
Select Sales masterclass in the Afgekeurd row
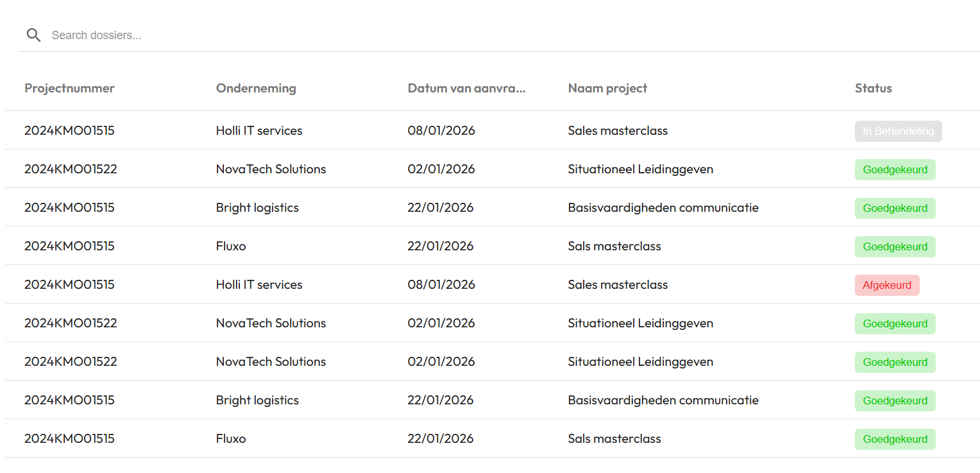click(x=618, y=285)
